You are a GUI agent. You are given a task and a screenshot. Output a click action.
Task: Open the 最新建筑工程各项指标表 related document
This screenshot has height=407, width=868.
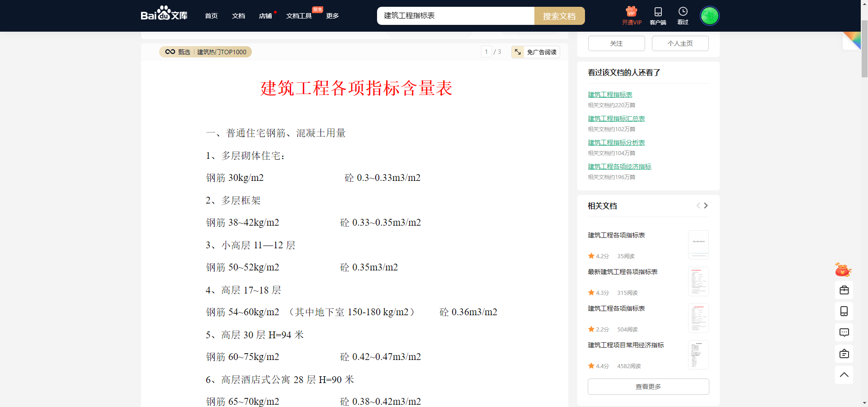623,272
